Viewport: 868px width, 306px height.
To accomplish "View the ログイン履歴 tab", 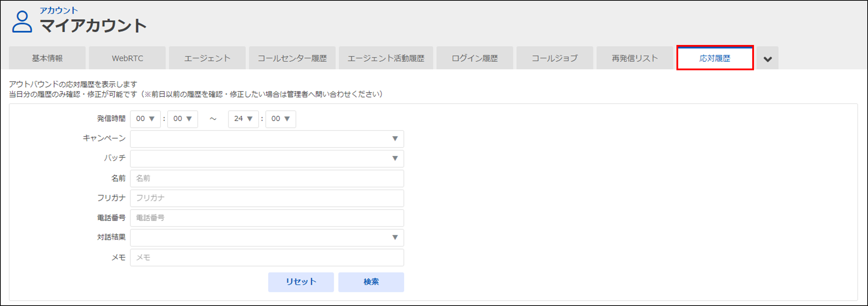I will coord(475,58).
